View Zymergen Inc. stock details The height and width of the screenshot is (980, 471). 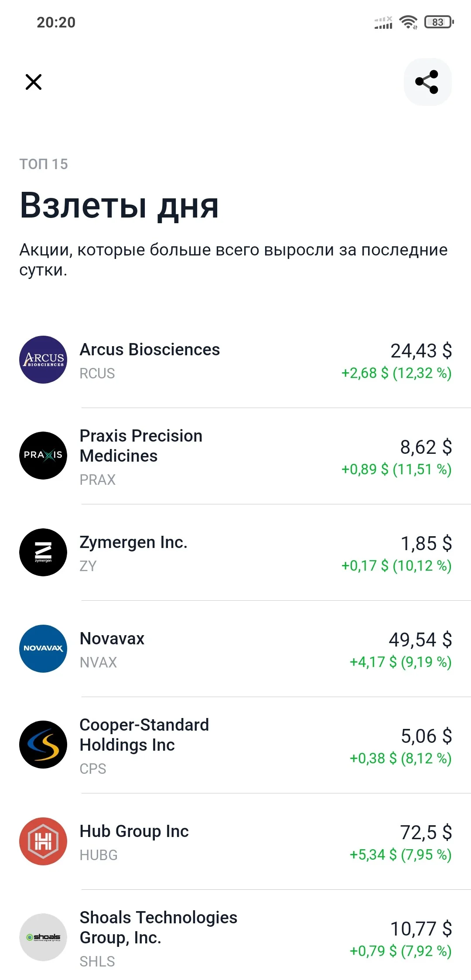(235, 552)
